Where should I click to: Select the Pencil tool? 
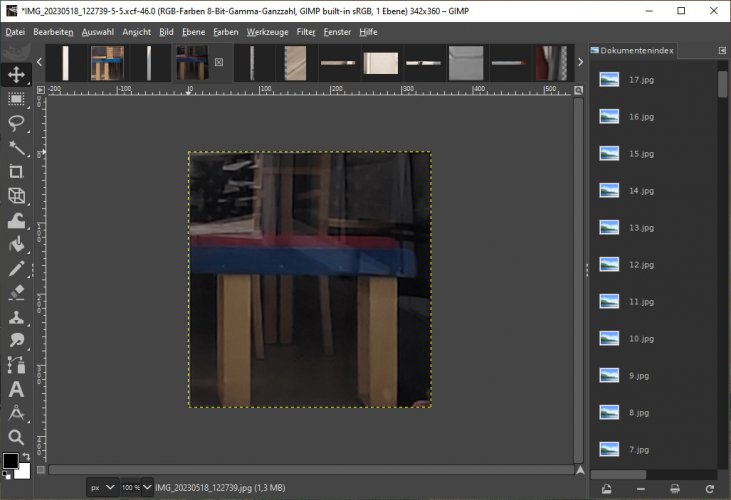(16, 269)
